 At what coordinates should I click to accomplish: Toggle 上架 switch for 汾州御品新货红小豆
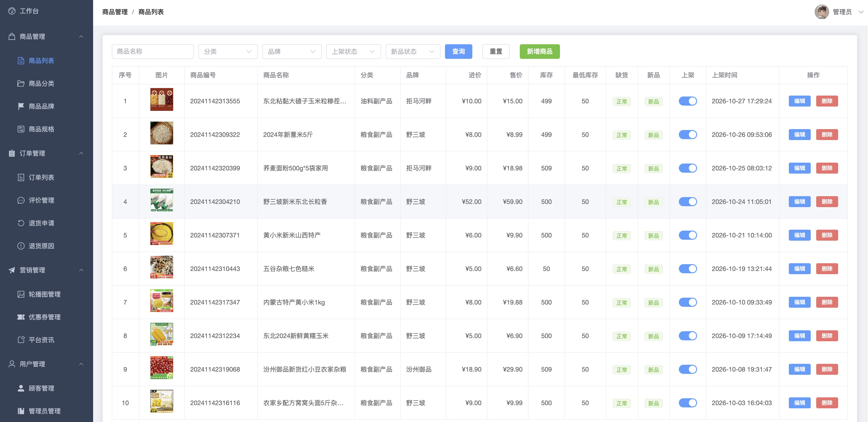(688, 370)
